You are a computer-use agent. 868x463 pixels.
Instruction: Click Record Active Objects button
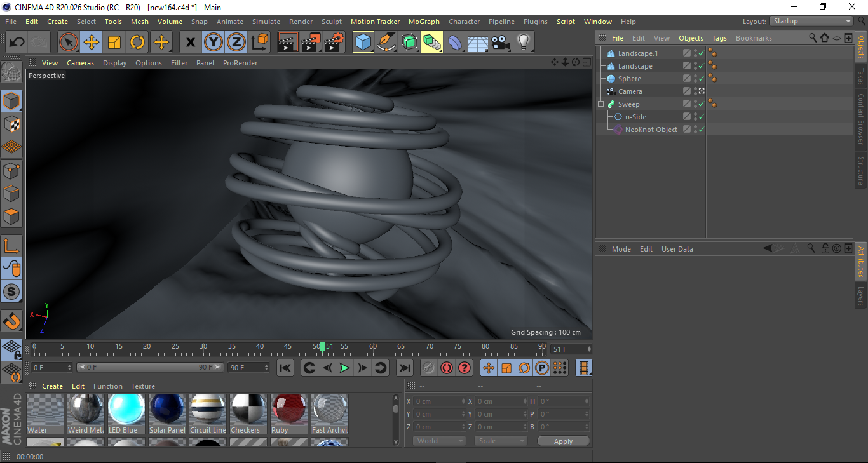[429, 368]
